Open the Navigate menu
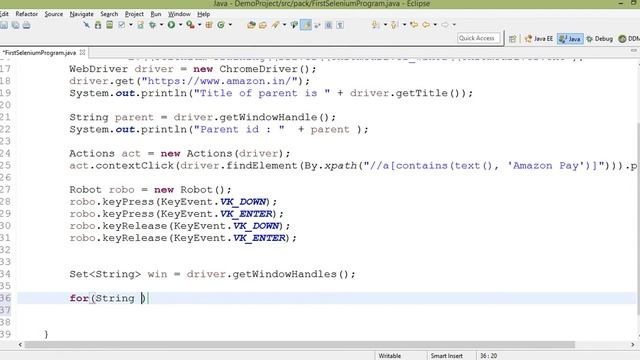640x360 pixels. coord(82,14)
